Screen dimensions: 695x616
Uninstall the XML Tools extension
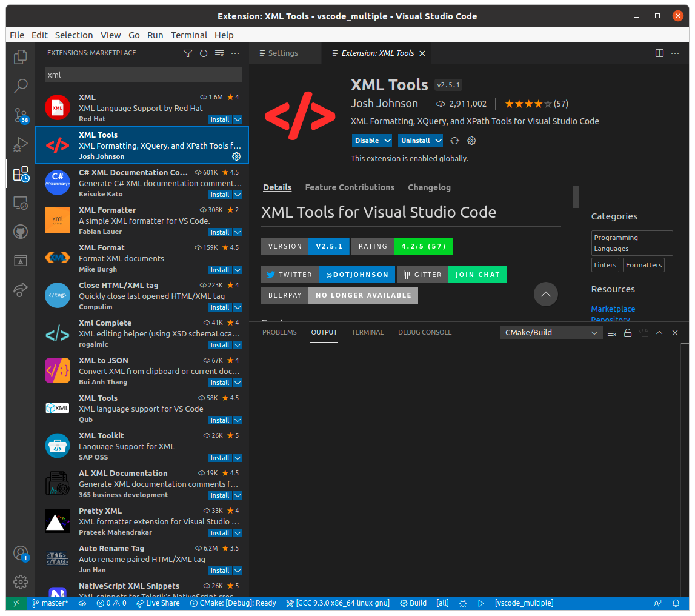(415, 141)
